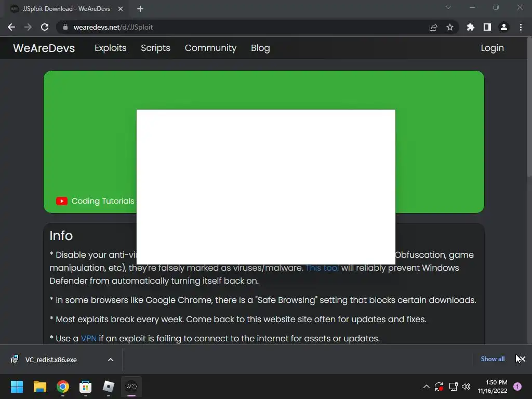Go to the WeAreDevs home logo

tap(44, 48)
